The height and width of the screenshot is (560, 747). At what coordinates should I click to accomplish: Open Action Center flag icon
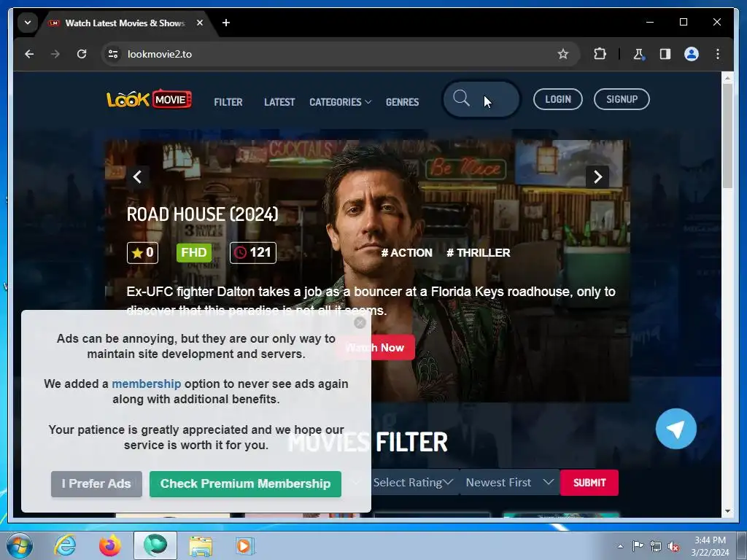pyautogui.click(x=638, y=545)
